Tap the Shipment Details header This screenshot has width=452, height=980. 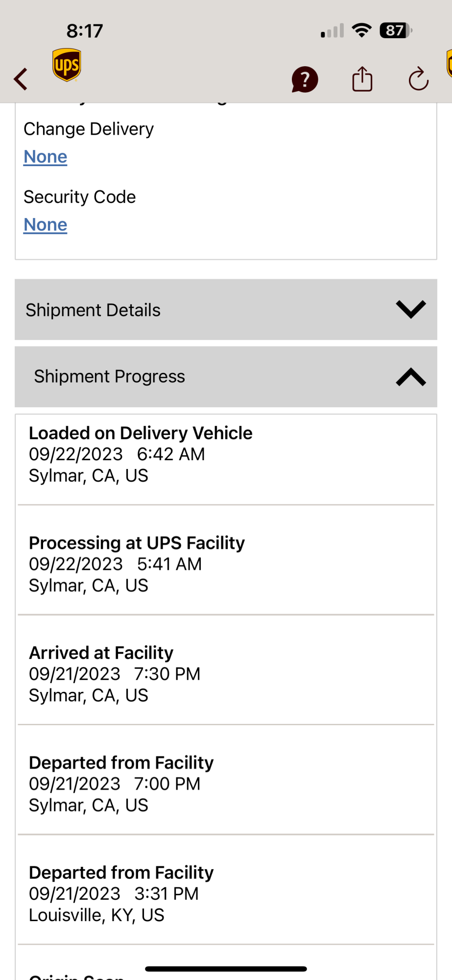(93, 310)
